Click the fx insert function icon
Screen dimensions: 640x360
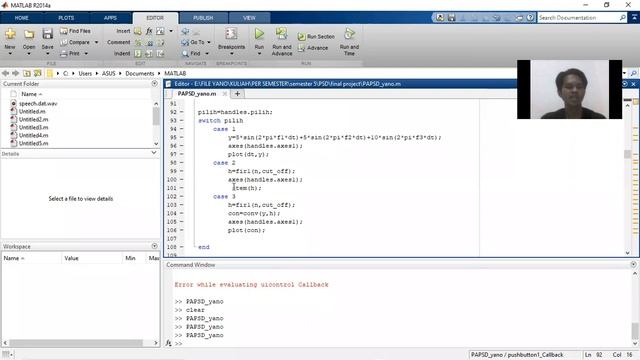tap(149, 31)
